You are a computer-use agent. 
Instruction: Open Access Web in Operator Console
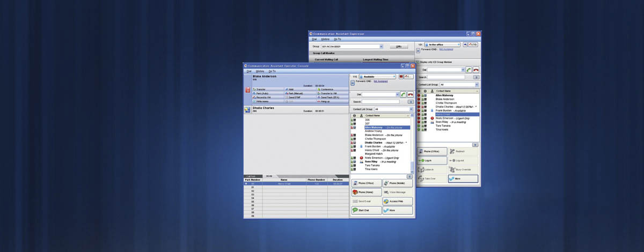[398, 202]
